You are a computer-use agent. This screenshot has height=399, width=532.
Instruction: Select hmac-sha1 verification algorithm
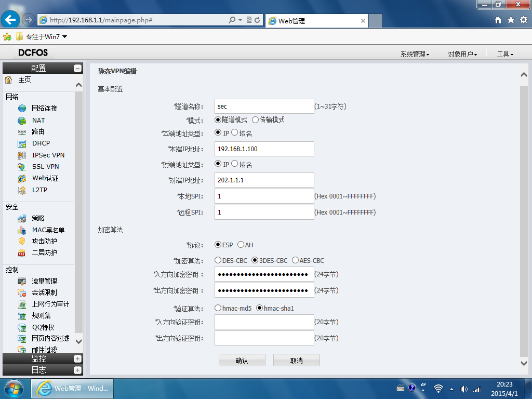pos(260,308)
